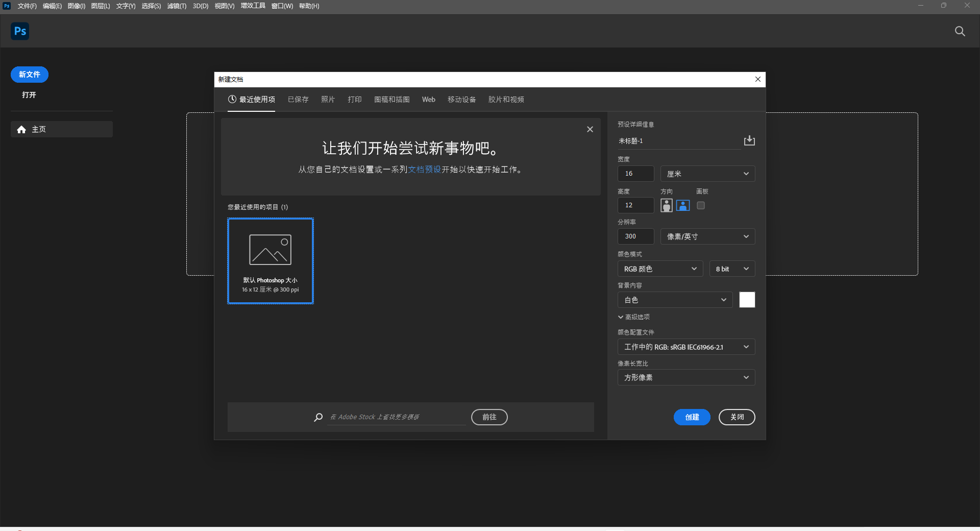Expand the 白色 background content dropdown
This screenshot has width=980, height=531.
(x=674, y=300)
